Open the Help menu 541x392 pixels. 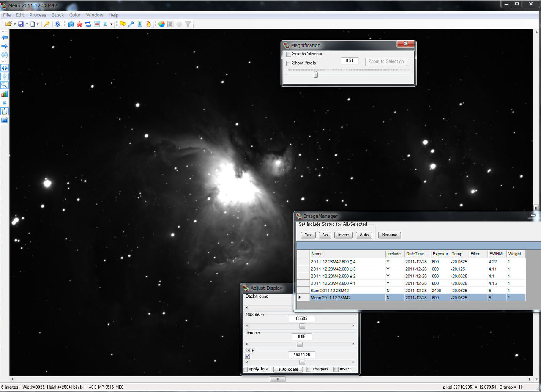113,15
